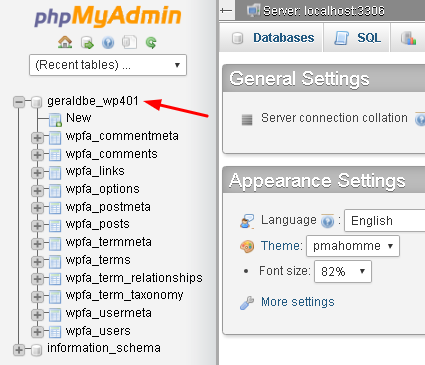Reload navigation panel with green refresh icon
The image size is (425, 365).
[x=151, y=43]
